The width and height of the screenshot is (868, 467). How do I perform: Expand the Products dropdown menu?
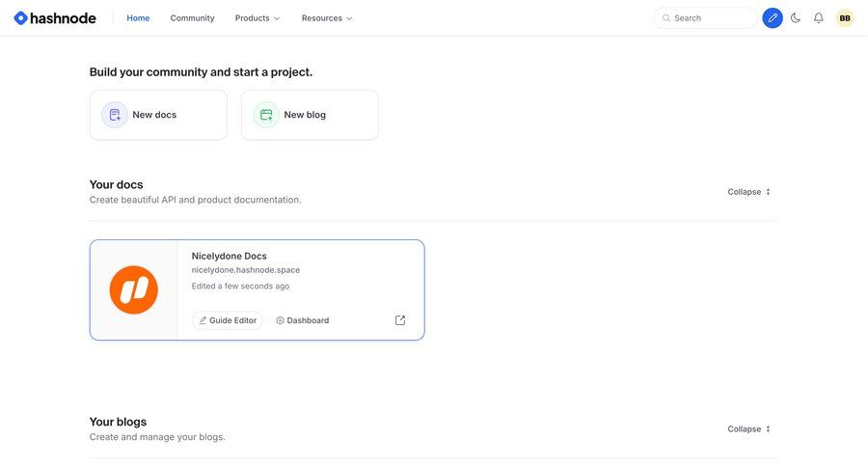pyautogui.click(x=257, y=18)
